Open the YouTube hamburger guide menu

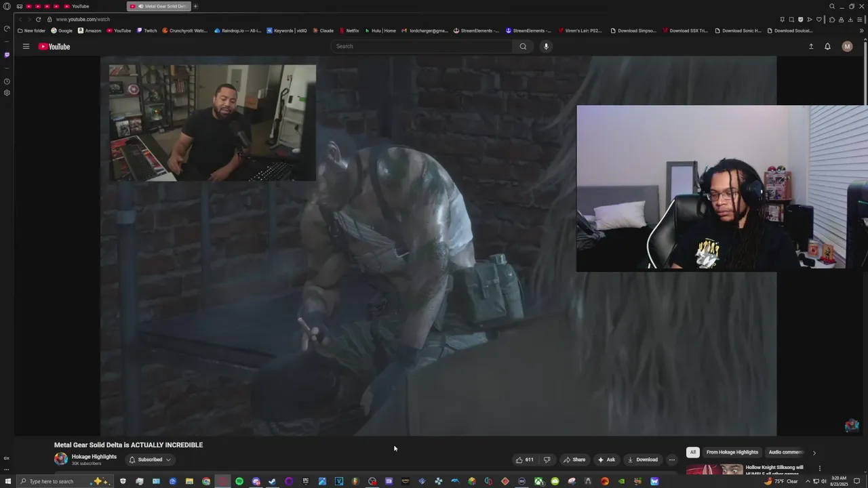point(26,46)
